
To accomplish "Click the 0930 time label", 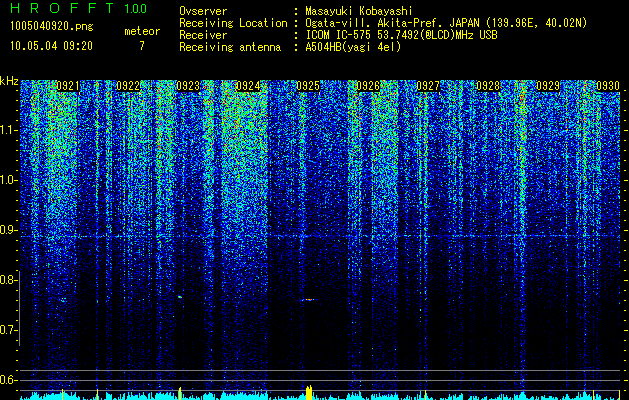I will coord(608,86).
